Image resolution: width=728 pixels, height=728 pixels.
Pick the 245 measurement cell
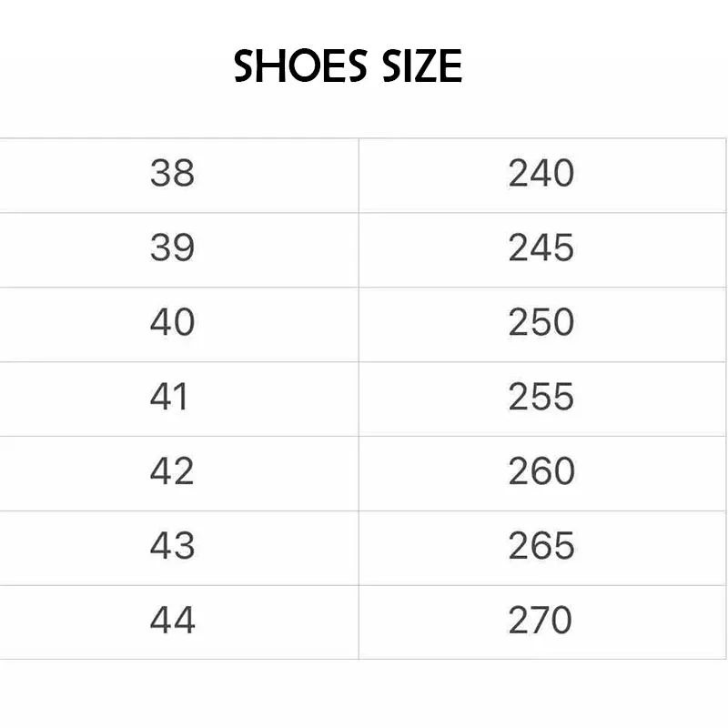[x=541, y=248]
